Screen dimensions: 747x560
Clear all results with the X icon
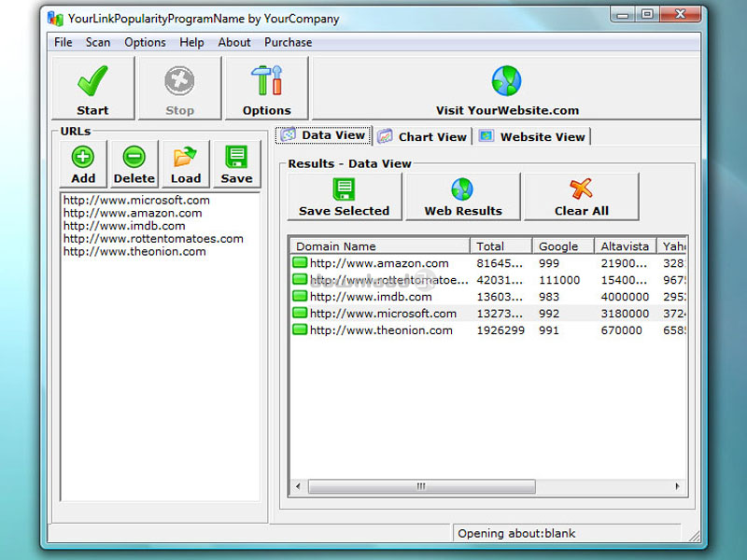coord(581,197)
